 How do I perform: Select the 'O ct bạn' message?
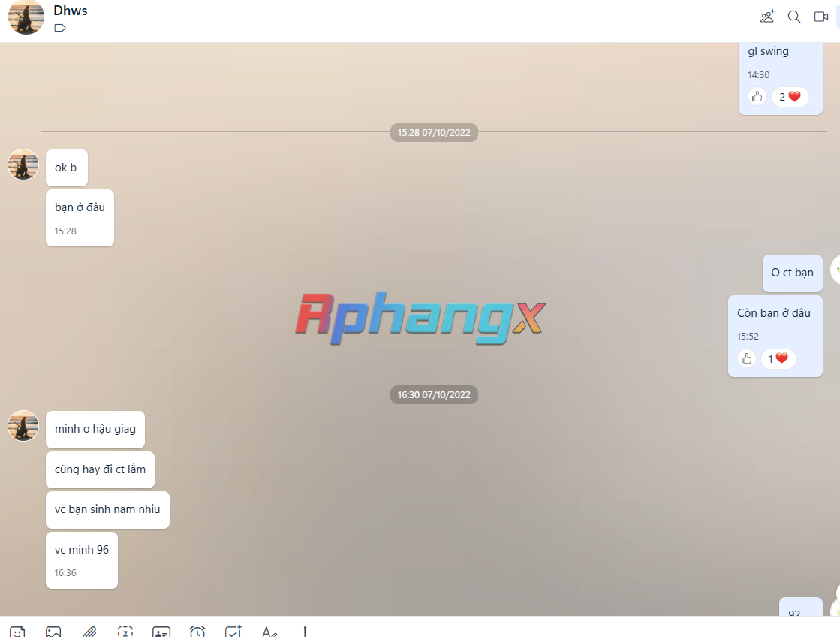pyautogui.click(x=792, y=273)
